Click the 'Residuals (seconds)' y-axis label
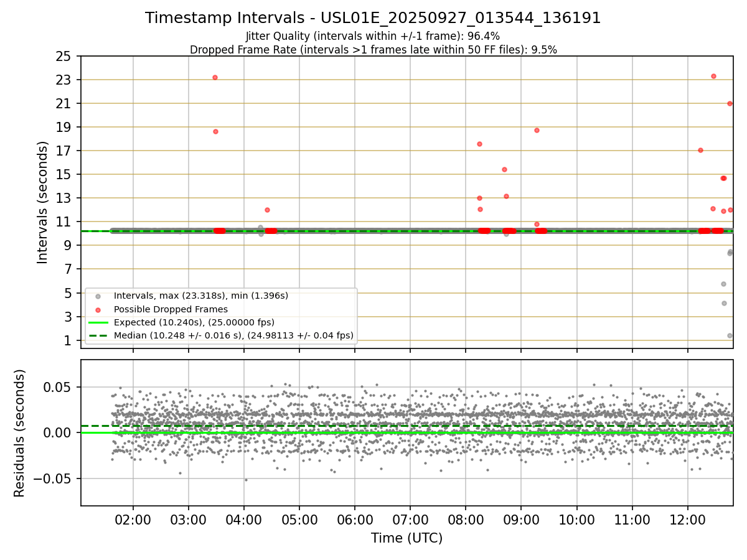The height and width of the screenshot is (560, 747). [20, 433]
